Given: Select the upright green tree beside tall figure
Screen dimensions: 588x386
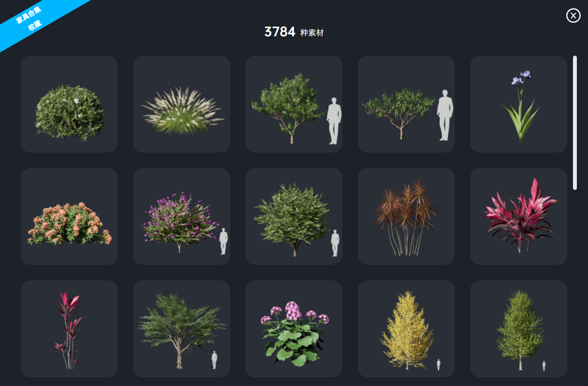Looking at the screenshot, I should pyautogui.click(x=294, y=104).
